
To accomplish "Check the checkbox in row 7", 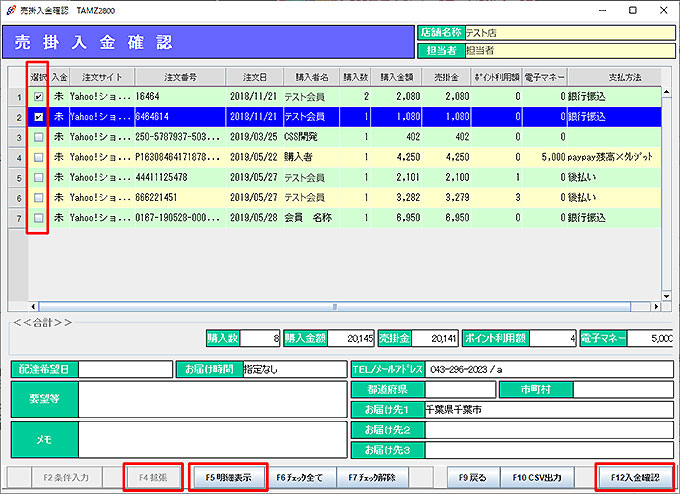I will 38,217.
